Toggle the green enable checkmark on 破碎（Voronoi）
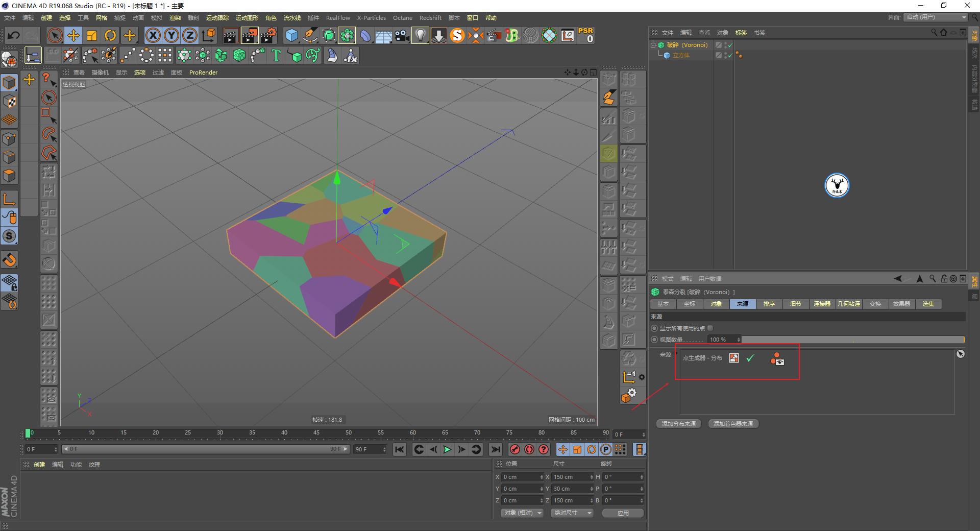 (x=730, y=45)
